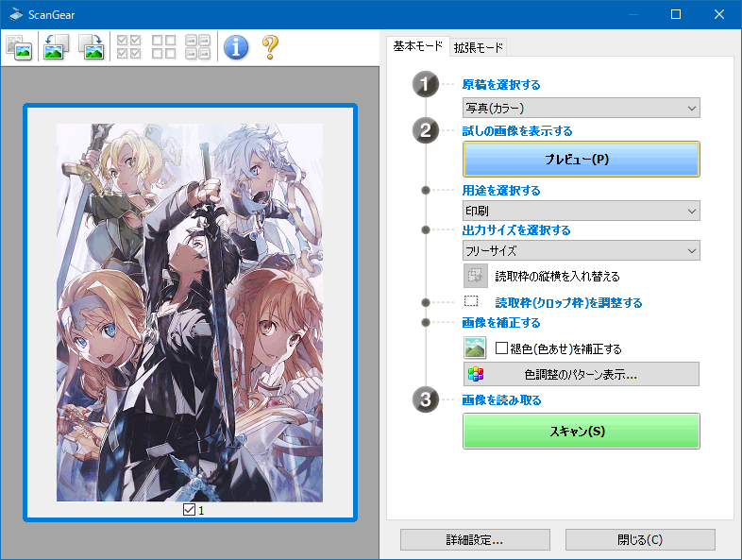Viewport: 742px width, 560px height.
Task: Click the 原稿を選択する link
Action: point(501,85)
